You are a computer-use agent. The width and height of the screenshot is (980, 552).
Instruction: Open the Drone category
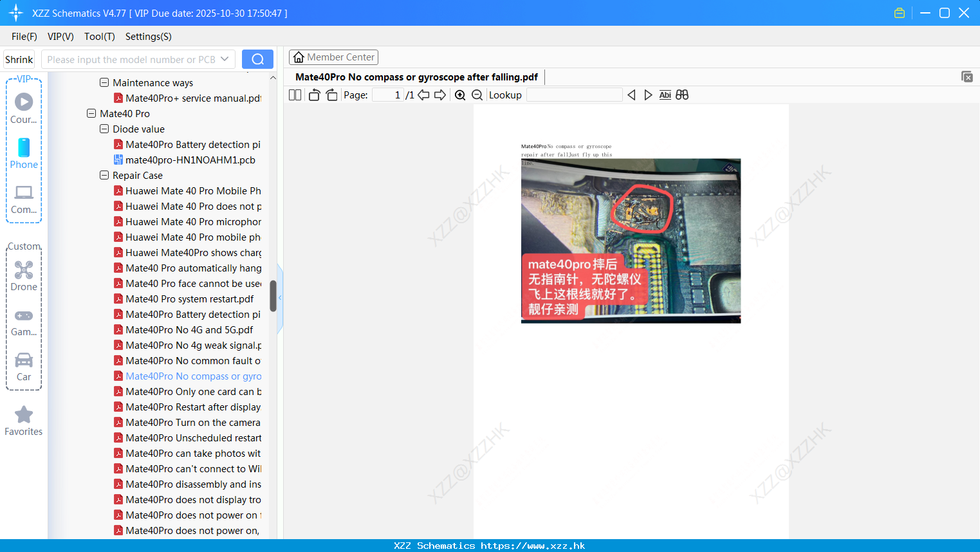click(24, 276)
